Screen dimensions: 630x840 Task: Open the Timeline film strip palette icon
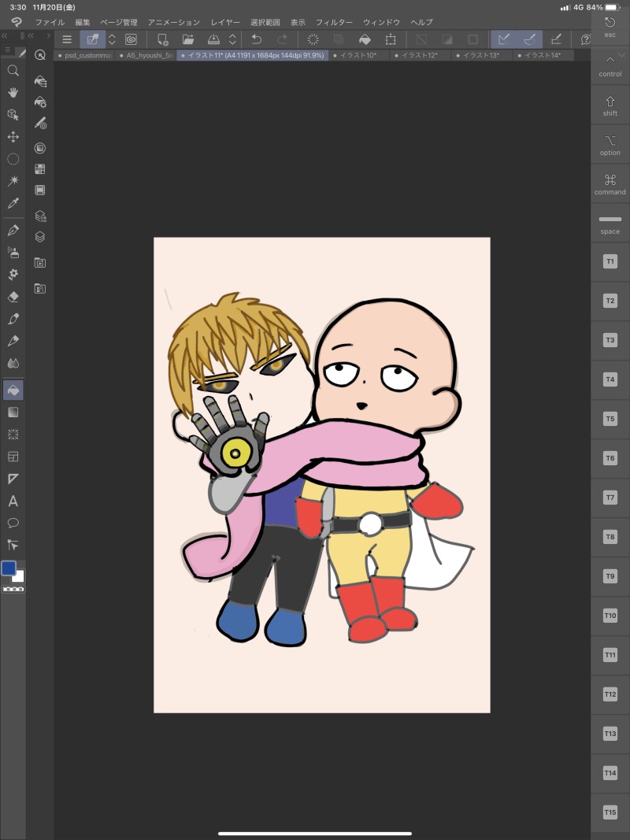pos(40,191)
